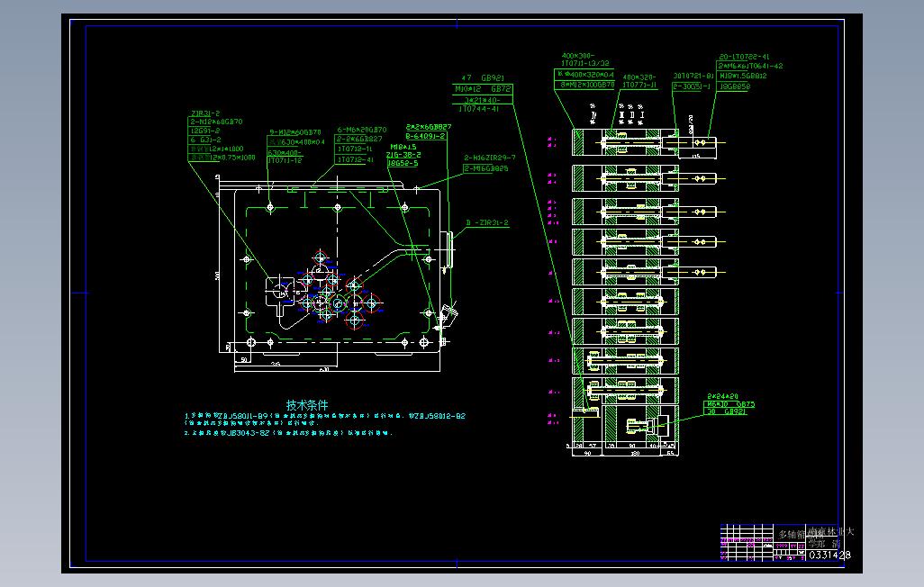Click the 630×400- underlined label
Viewport: 924px width, 587px height.
(x=285, y=153)
